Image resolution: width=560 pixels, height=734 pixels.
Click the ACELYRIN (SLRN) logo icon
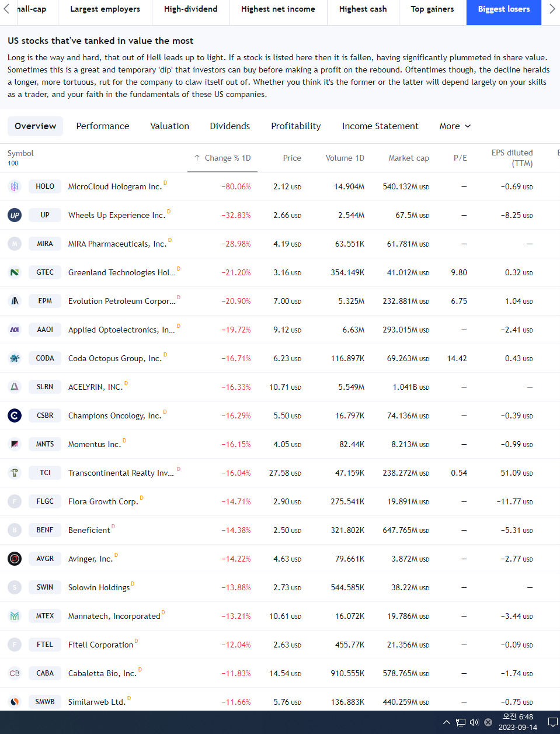(15, 387)
